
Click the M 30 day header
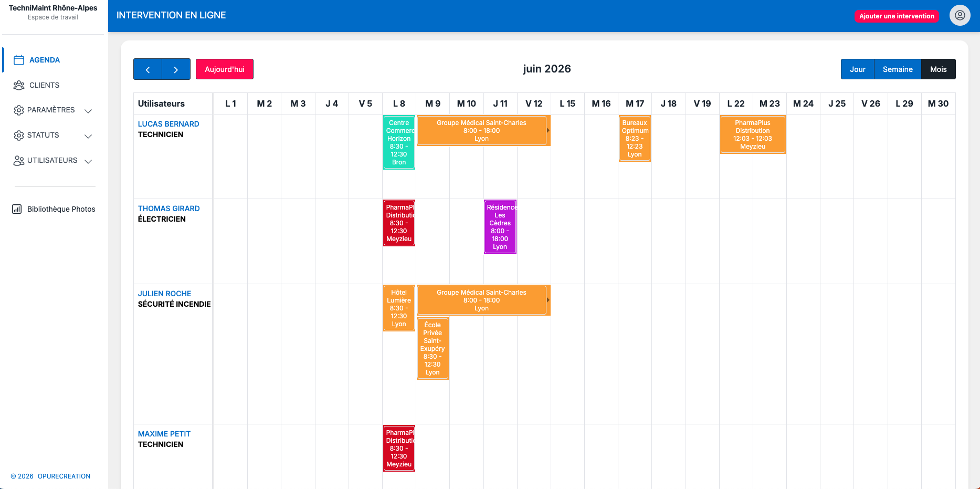pyautogui.click(x=938, y=103)
